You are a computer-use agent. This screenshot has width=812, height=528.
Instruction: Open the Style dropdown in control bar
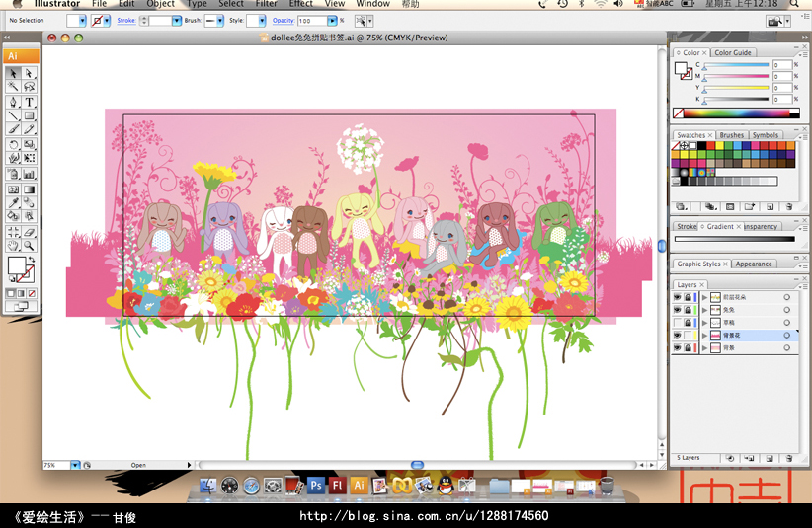tap(262, 21)
